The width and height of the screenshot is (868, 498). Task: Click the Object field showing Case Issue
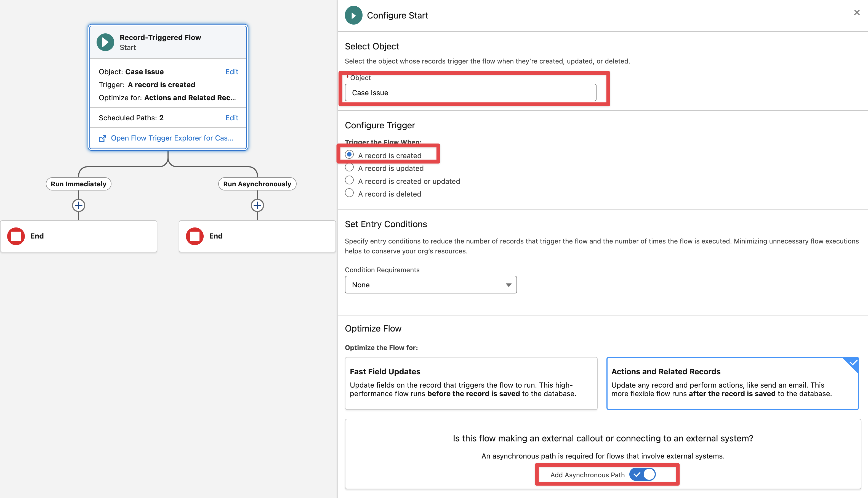coord(470,93)
